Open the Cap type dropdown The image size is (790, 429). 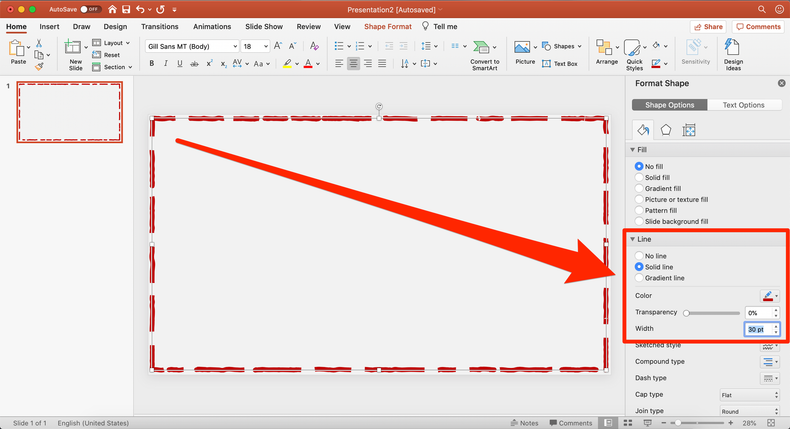pos(750,395)
